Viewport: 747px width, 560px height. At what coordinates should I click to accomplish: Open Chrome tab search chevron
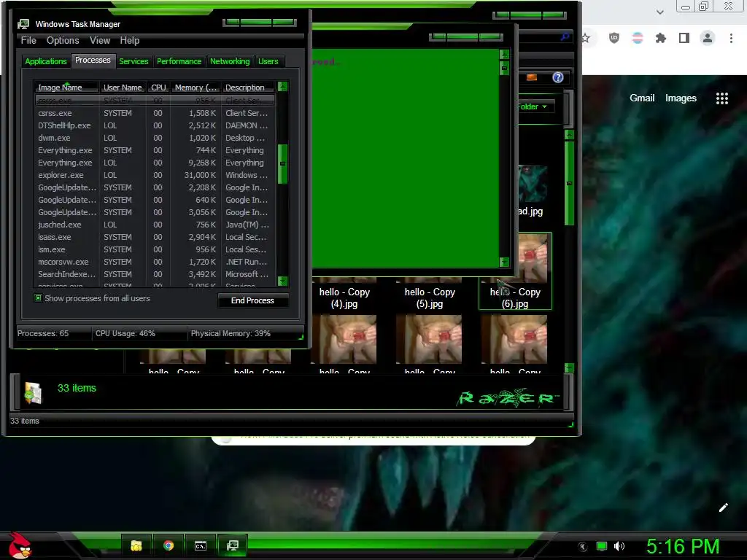coord(660,12)
